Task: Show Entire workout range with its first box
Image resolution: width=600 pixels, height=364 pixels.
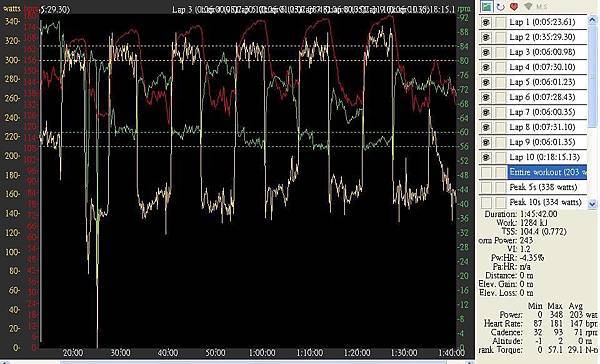Action: tap(486, 172)
